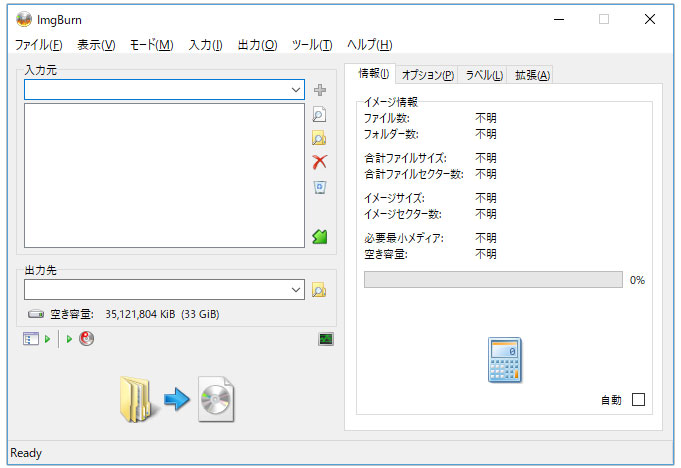Click the green arrow icon below source list

[x=320, y=237]
